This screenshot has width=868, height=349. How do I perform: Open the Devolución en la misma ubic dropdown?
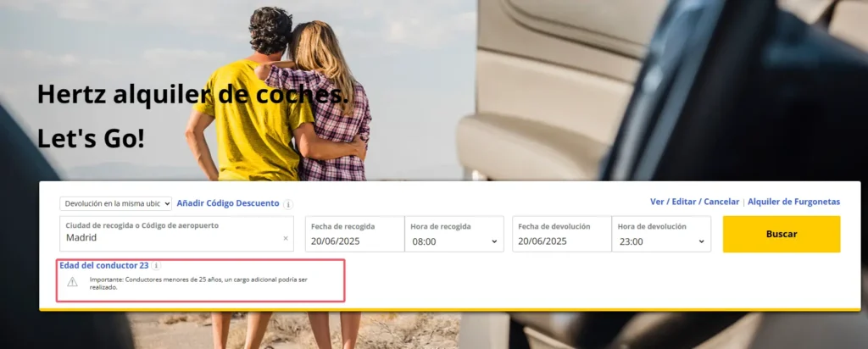tap(115, 203)
